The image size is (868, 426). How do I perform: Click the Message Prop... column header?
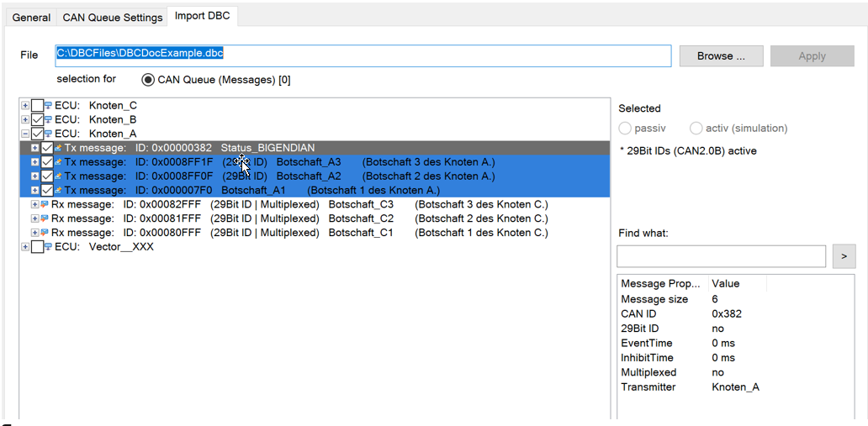click(663, 283)
